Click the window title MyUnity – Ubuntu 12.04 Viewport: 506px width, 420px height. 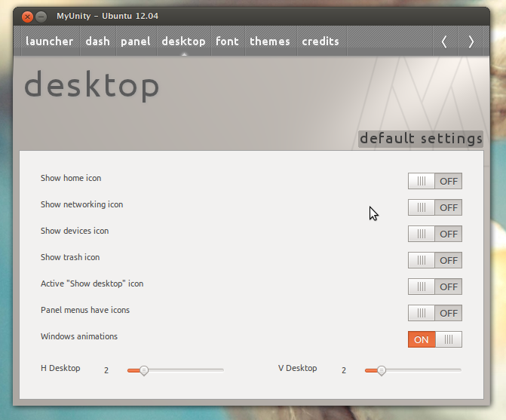[x=108, y=16]
